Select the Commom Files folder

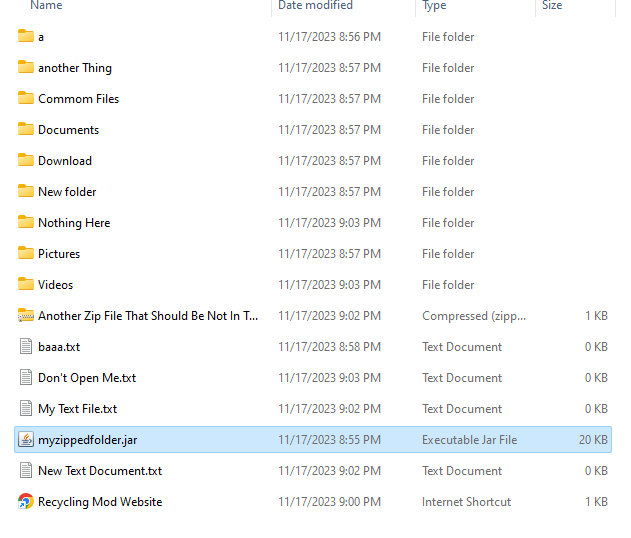pos(78,99)
